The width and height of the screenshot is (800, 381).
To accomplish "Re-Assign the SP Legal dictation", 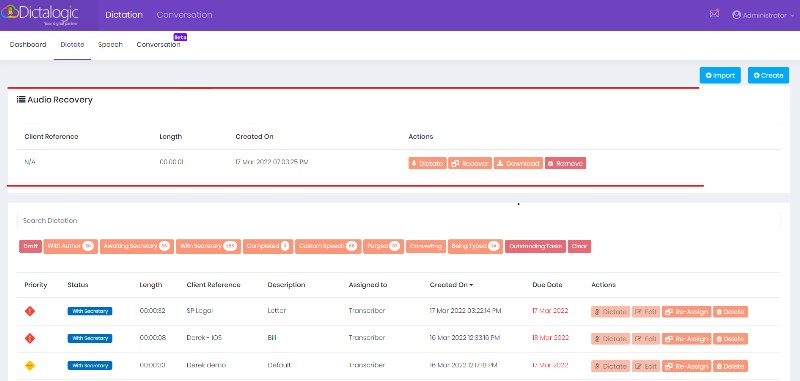I will (x=686, y=312).
